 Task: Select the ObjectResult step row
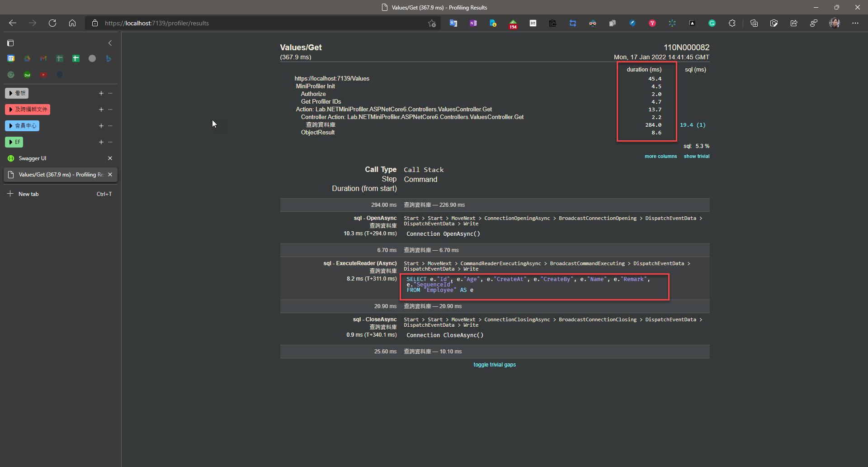click(x=318, y=133)
